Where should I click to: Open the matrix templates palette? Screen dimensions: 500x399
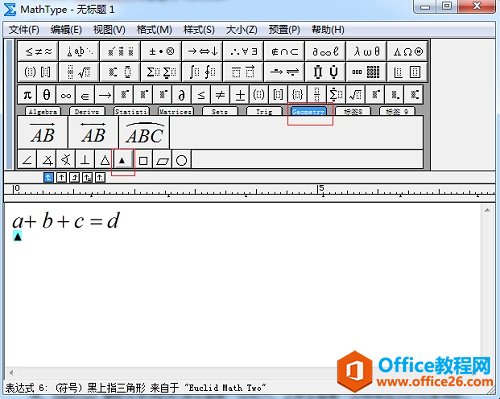[x=366, y=72]
